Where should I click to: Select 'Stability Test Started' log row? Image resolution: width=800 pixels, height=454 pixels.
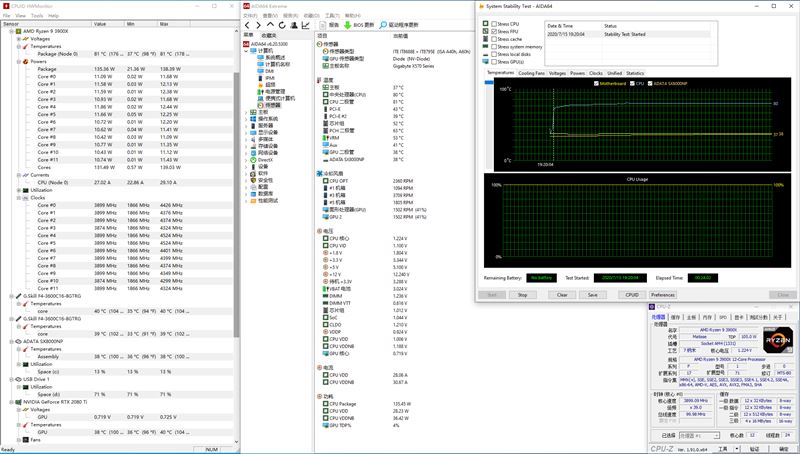(x=628, y=34)
